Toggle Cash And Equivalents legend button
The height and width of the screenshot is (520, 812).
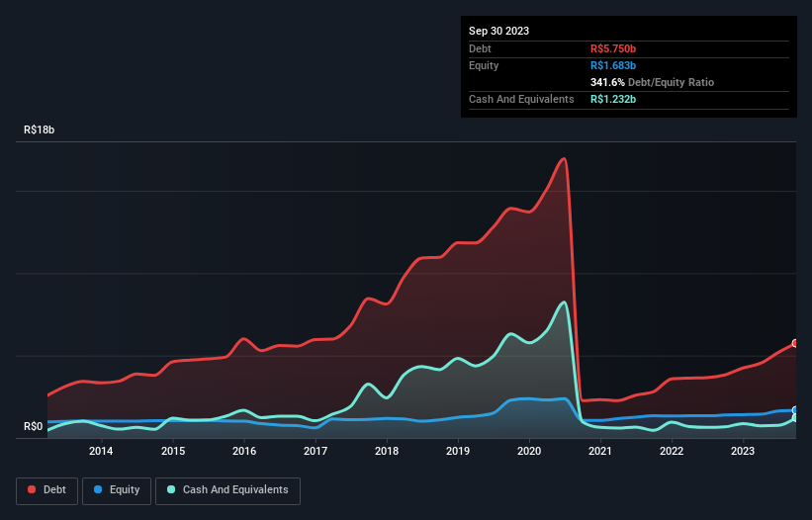[227, 490]
